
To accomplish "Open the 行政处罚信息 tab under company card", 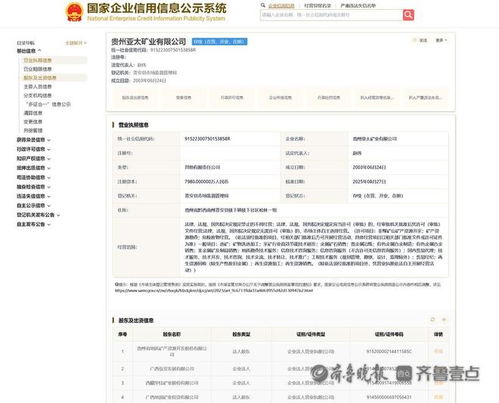I will [x=328, y=98].
